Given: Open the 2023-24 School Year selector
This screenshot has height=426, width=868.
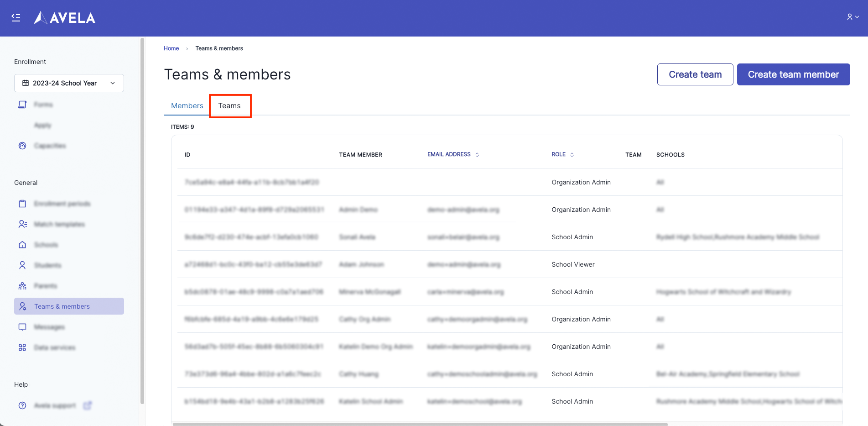Looking at the screenshot, I should 68,83.
